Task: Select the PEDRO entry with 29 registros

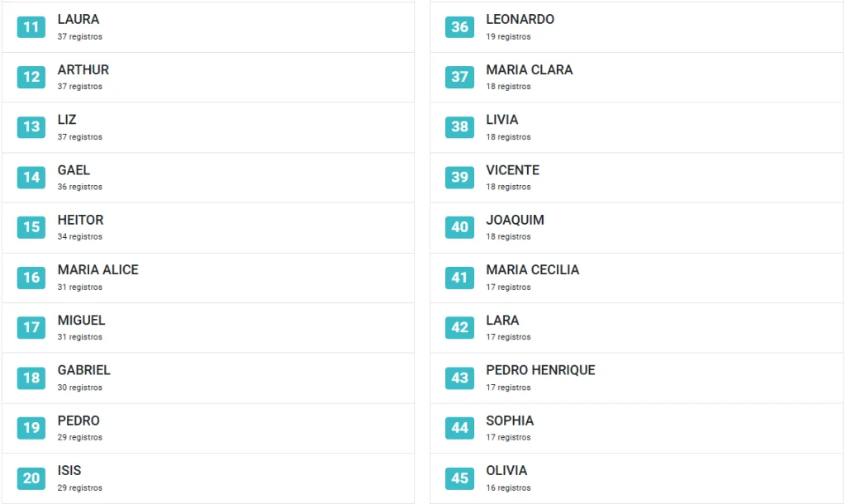Action: tap(208, 429)
